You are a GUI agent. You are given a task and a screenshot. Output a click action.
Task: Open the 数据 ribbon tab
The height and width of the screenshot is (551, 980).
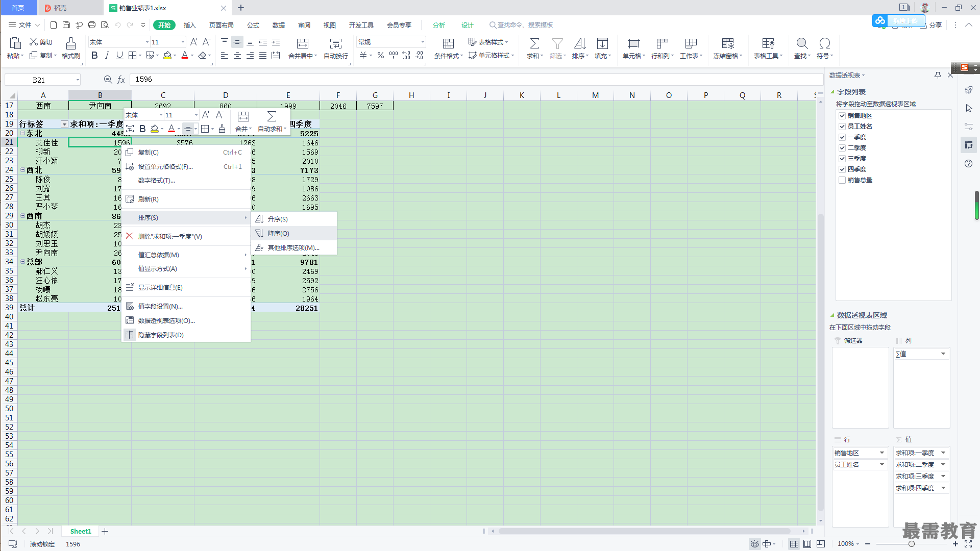click(x=279, y=25)
